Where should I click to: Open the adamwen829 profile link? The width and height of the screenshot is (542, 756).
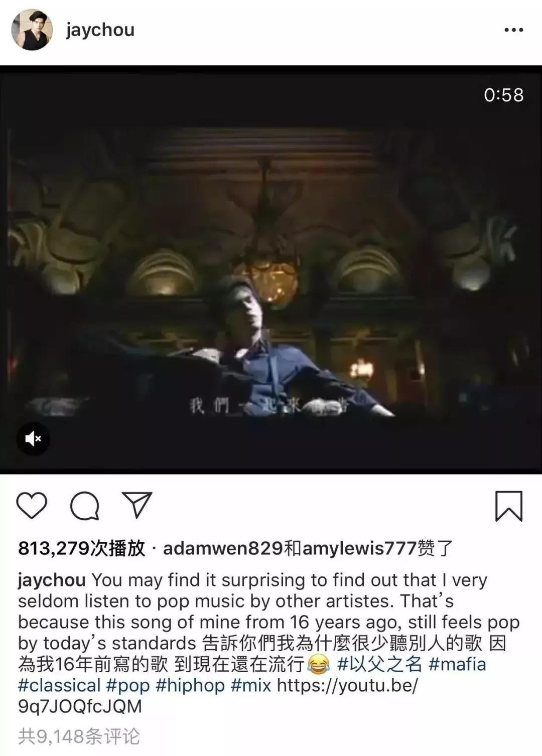click(223, 548)
